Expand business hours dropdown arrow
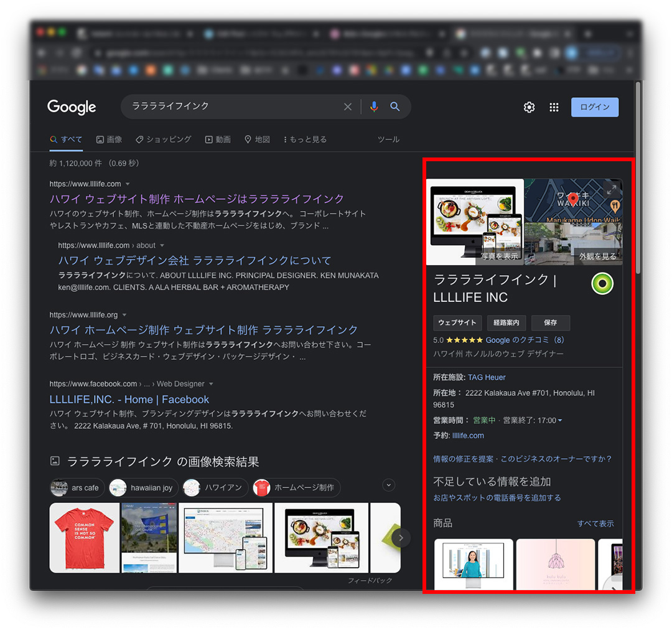The width and height of the screenshot is (672, 630). tap(560, 421)
